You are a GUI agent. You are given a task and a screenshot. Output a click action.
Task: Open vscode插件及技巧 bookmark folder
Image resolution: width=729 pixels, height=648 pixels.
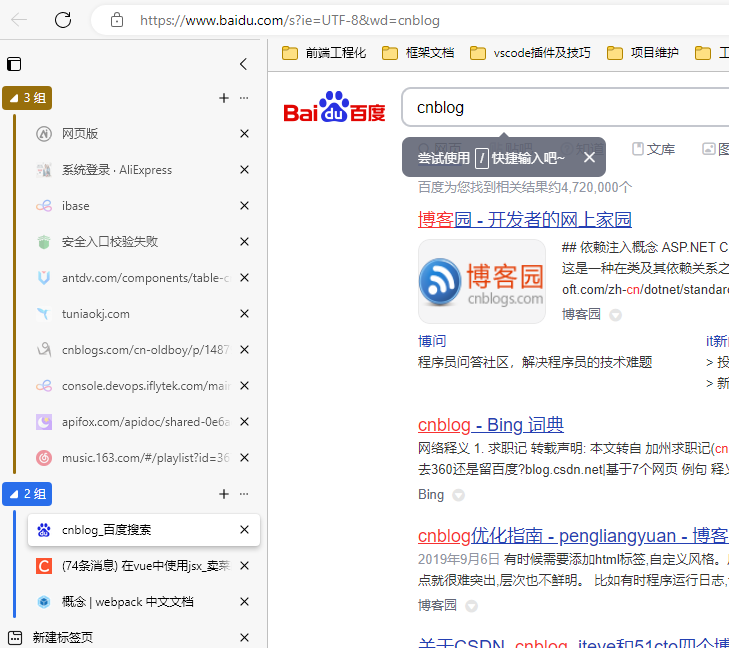coord(530,53)
